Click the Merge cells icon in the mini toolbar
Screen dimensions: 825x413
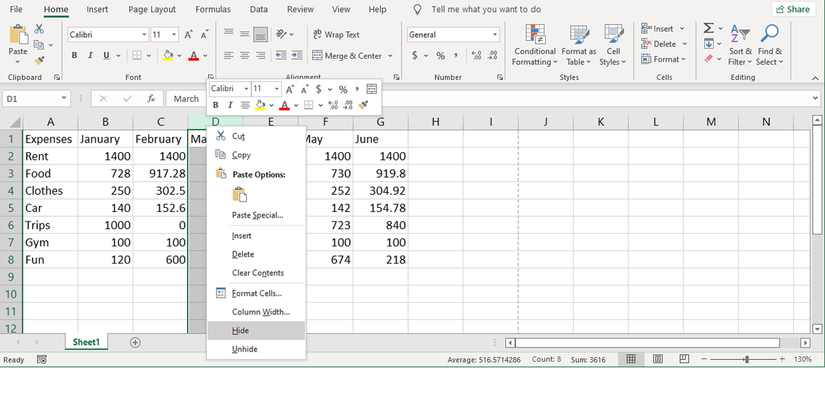coord(371,89)
